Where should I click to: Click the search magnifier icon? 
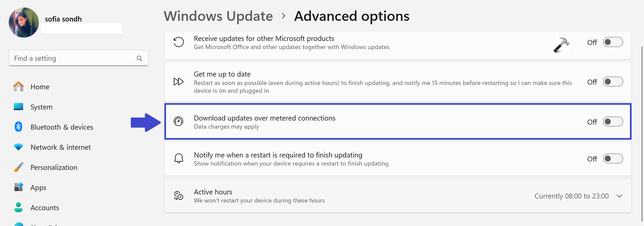pyautogui.click(x=140, y=58)
